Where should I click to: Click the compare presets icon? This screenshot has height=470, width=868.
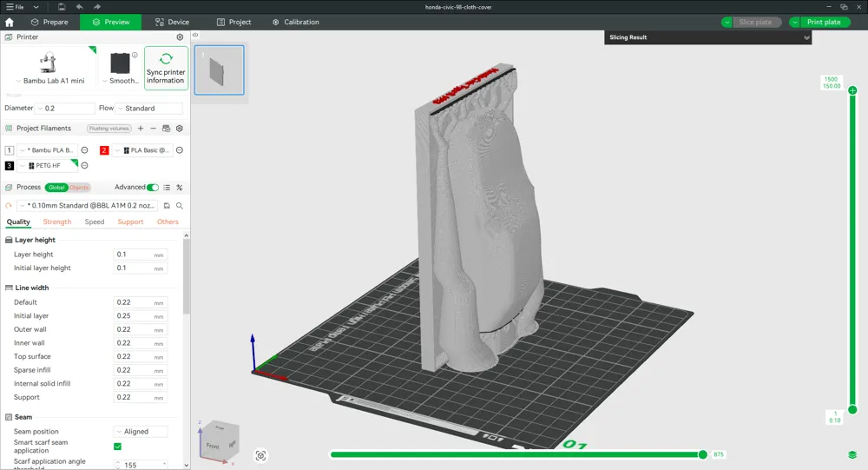[180, 188]
